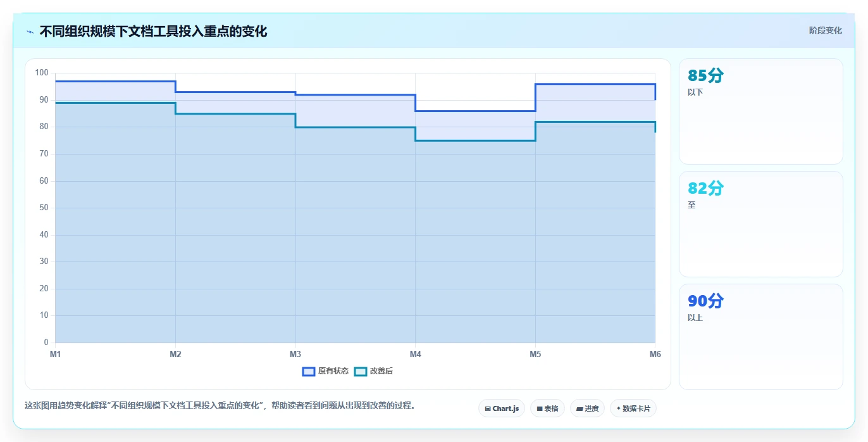The height and width of the screenshot is (442, 868).
Task: Select the 表格 tag
Action: click(x=547, y=408)
